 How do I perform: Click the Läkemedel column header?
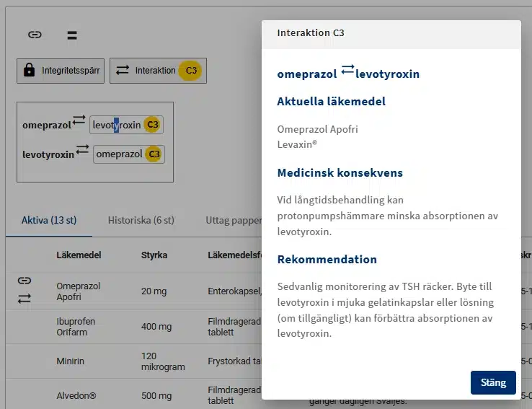point(79,255)
